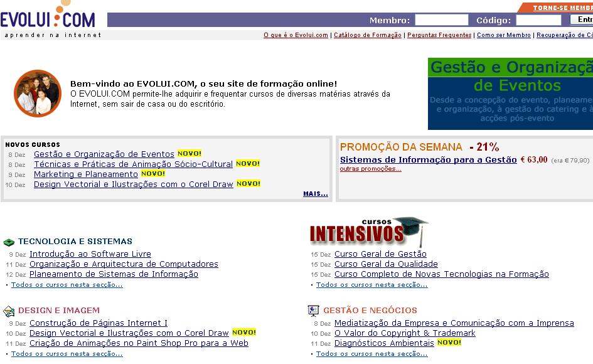Open Introdução ao Software Livre course
Image resolution: width=593 pixels, height=364 pixels.
tap(90, 254)
